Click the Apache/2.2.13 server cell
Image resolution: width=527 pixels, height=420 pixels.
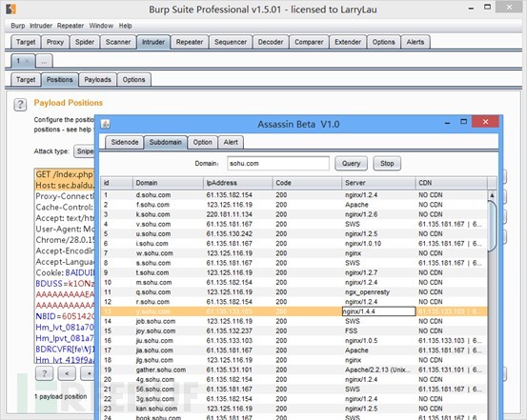[378, 370]
